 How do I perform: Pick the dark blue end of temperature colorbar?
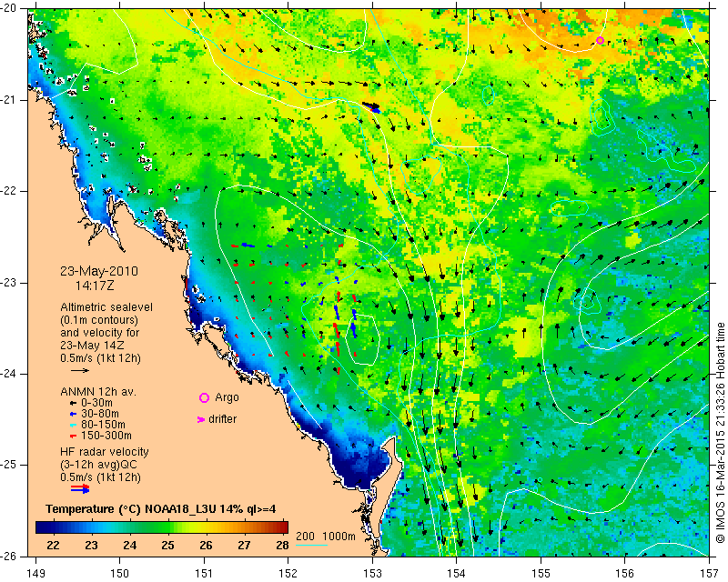(x=40, y=527)
